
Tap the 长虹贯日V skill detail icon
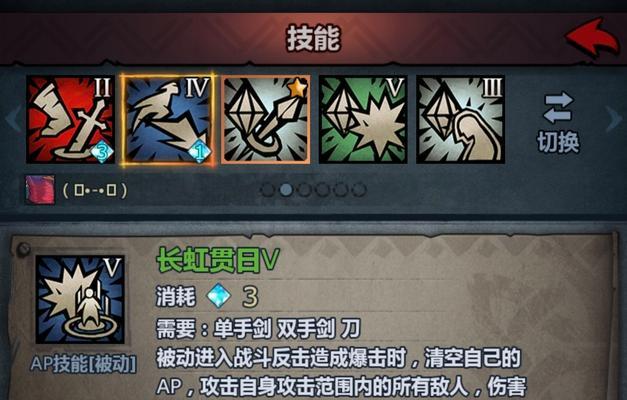tap(80, 299)
